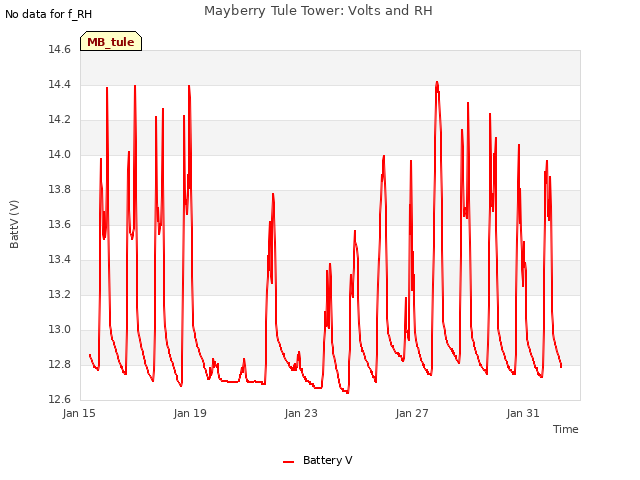The width and height of the screenshot is (640, 480).
Task: Click the lowest voltage dip near Jan 24
Action: coord(347,393)
